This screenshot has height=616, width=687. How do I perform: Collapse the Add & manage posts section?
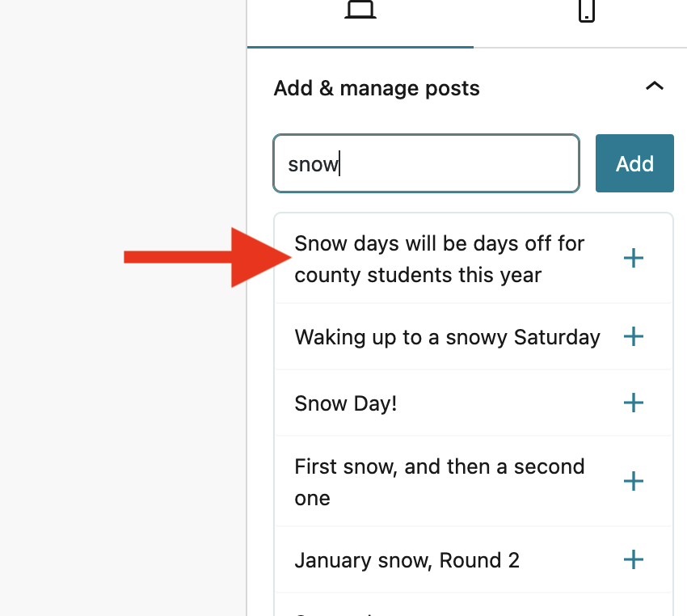[654, 86]
